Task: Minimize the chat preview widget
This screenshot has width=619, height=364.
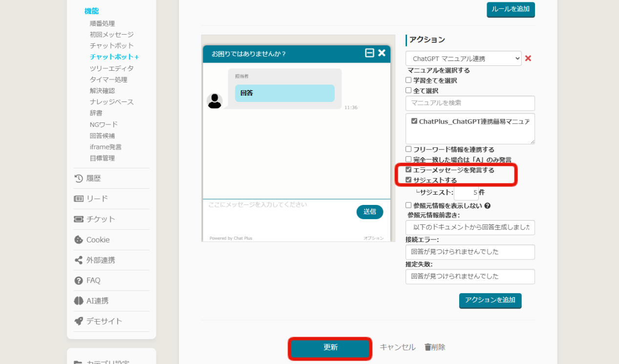Action: click(369, 53)
